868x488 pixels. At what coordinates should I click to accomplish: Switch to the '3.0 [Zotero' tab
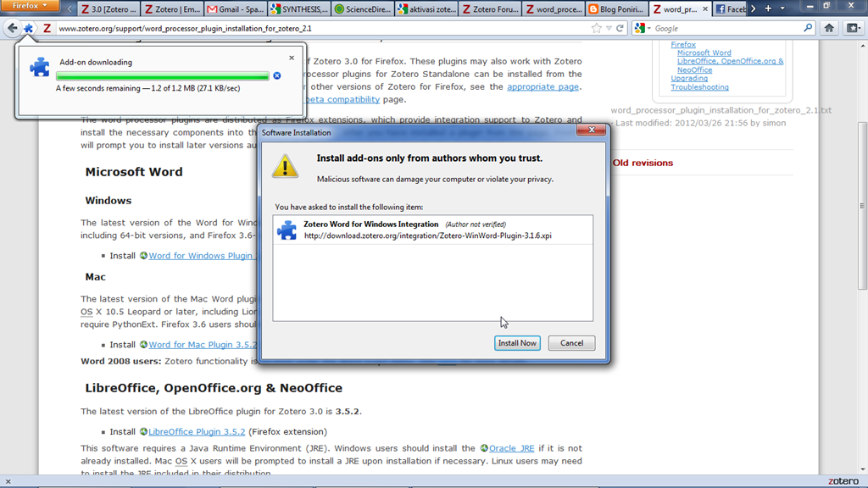coord(108,9)
